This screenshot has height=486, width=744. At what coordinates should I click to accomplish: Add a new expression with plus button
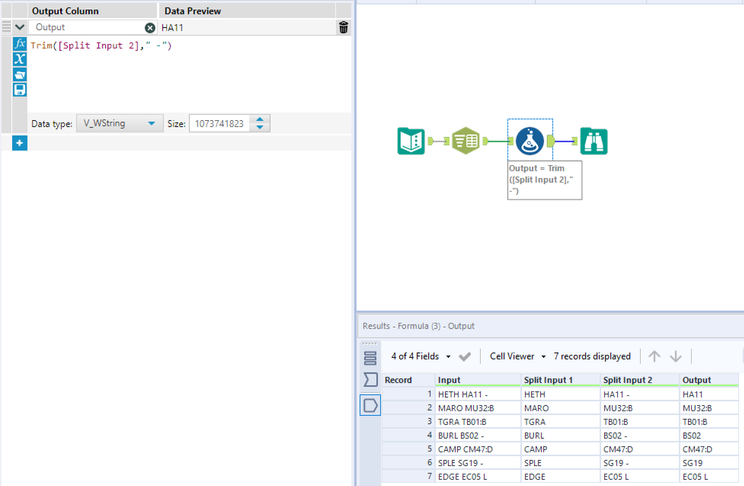pyautogui.click(x=19, y=143)
